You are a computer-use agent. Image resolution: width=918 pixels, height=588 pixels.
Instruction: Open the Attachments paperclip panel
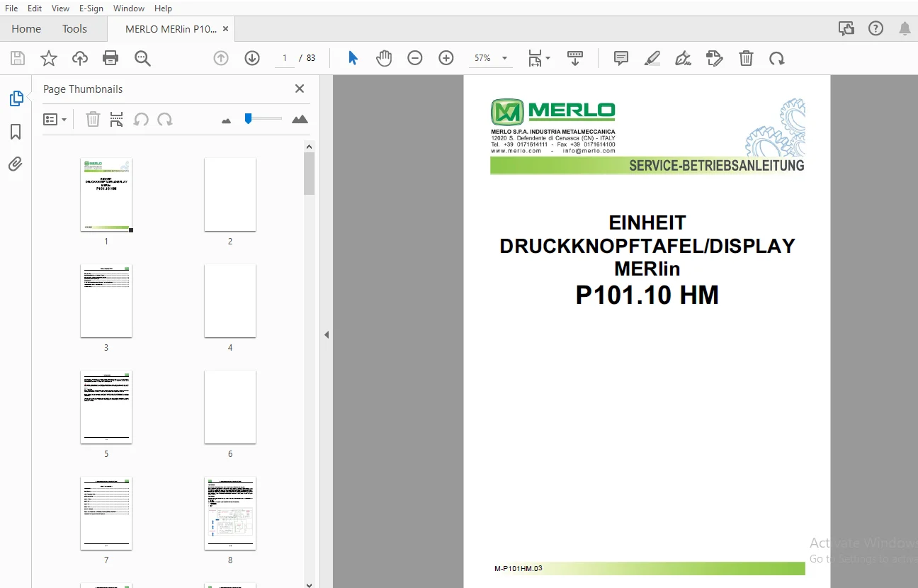[x=16, y=164]
